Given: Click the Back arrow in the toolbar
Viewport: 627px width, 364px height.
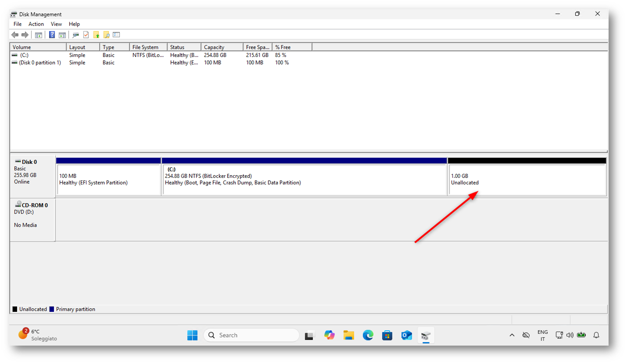Looking at the screenshot, I should 15,35.
